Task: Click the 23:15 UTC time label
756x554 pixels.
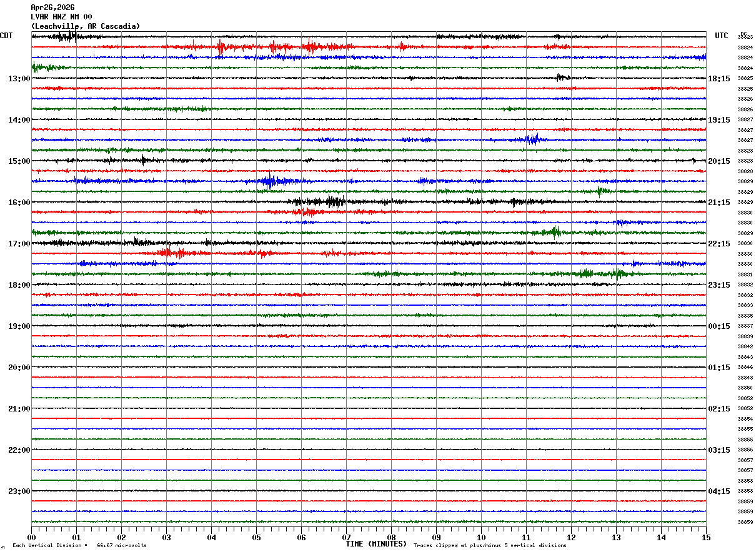Action: (719, 285)
